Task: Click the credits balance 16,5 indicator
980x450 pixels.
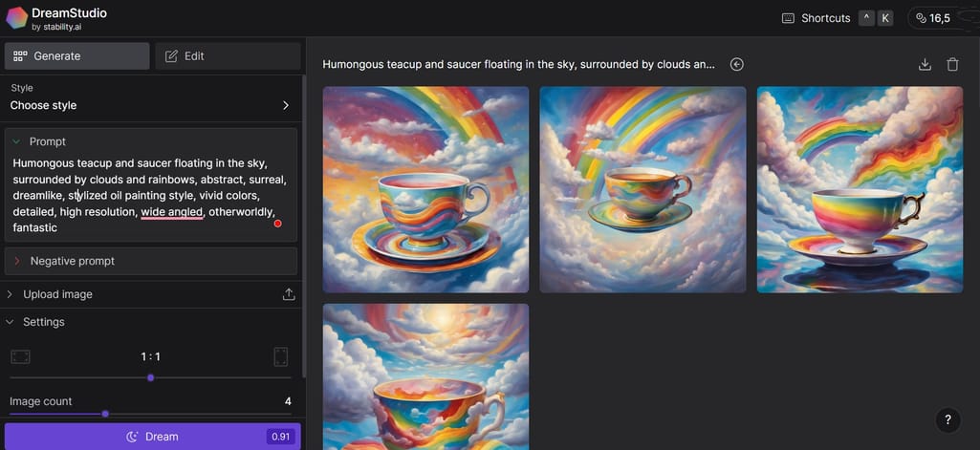Action: pyautogui.click(x=933, y=18)
